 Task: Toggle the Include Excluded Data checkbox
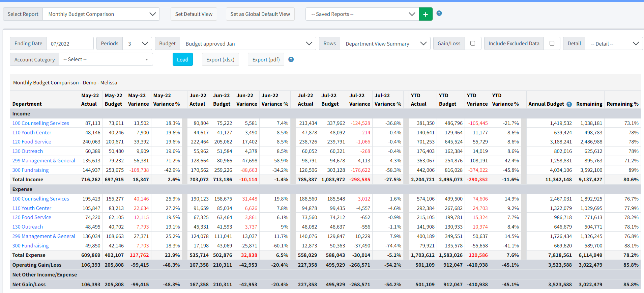point(552,43)
